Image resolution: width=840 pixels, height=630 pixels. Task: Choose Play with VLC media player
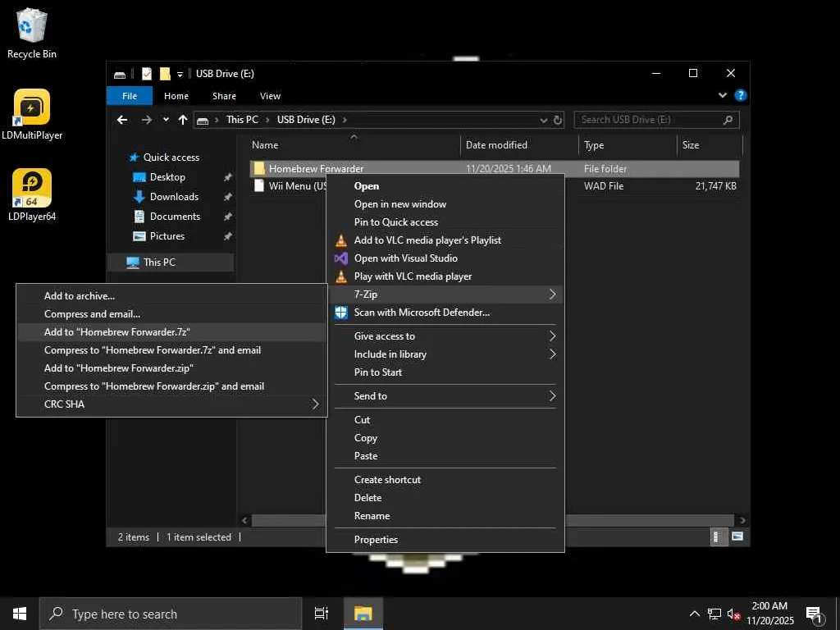pos(445,276)
